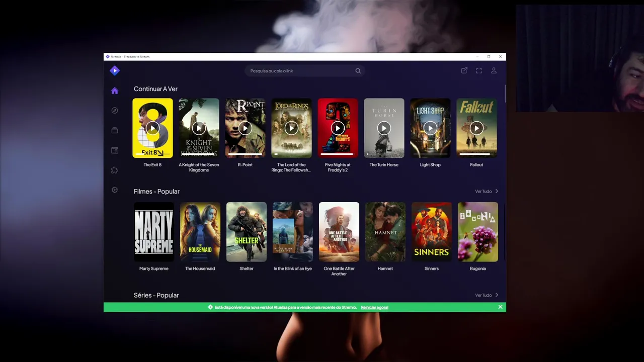
Task: Play The Exit 8
Action: click(152, 128)
